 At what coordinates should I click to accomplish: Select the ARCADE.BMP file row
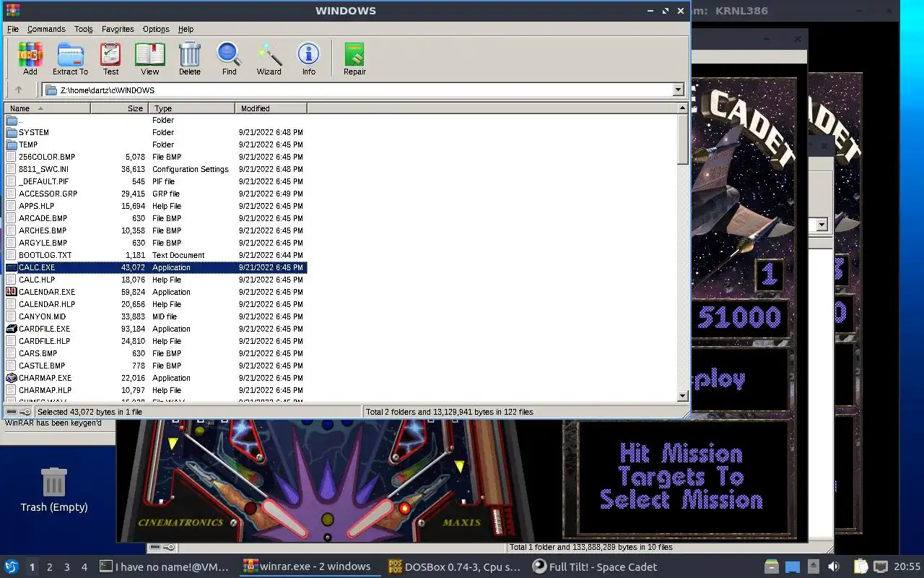point(156,218)
